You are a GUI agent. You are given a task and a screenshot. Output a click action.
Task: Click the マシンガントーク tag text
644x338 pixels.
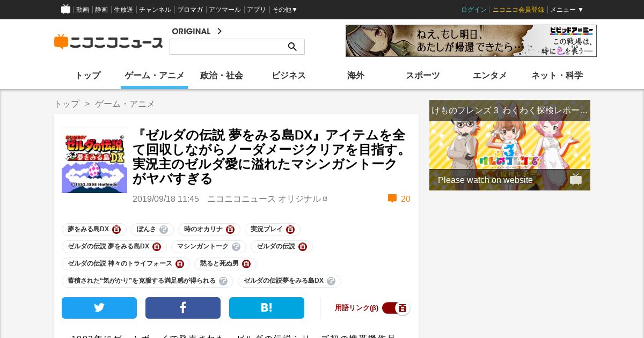point(203,247)
